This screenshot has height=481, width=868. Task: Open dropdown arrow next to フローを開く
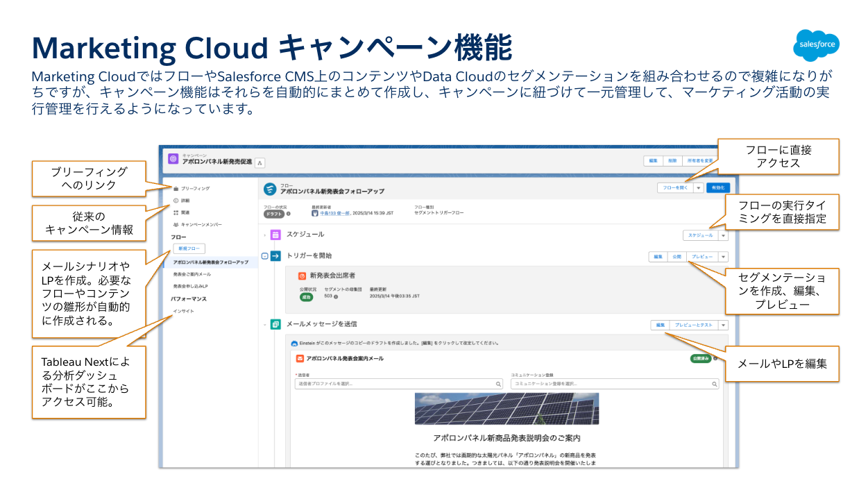coord(699,187)
